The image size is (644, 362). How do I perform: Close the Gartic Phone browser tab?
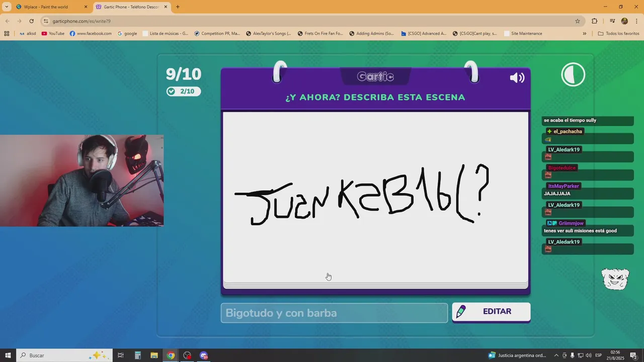166,7
